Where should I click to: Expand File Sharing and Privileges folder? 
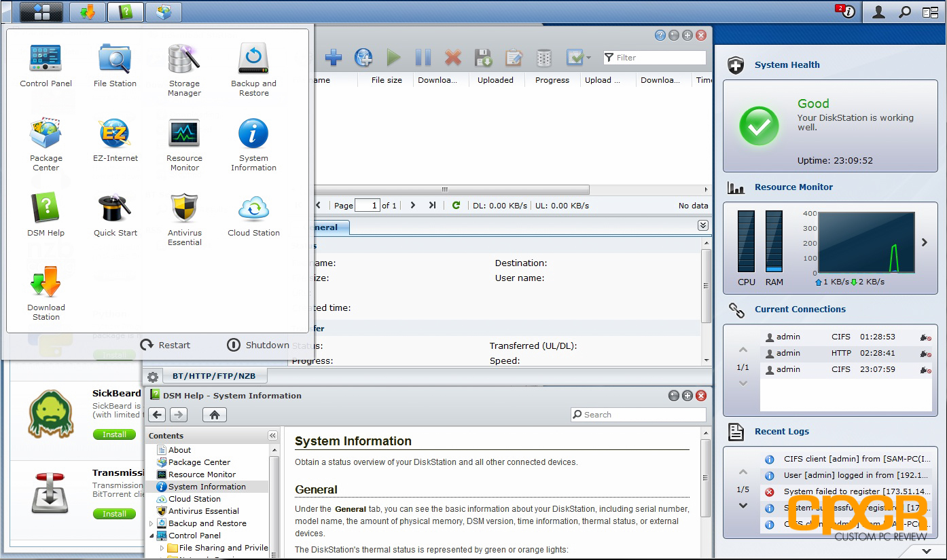pos(162,548)
